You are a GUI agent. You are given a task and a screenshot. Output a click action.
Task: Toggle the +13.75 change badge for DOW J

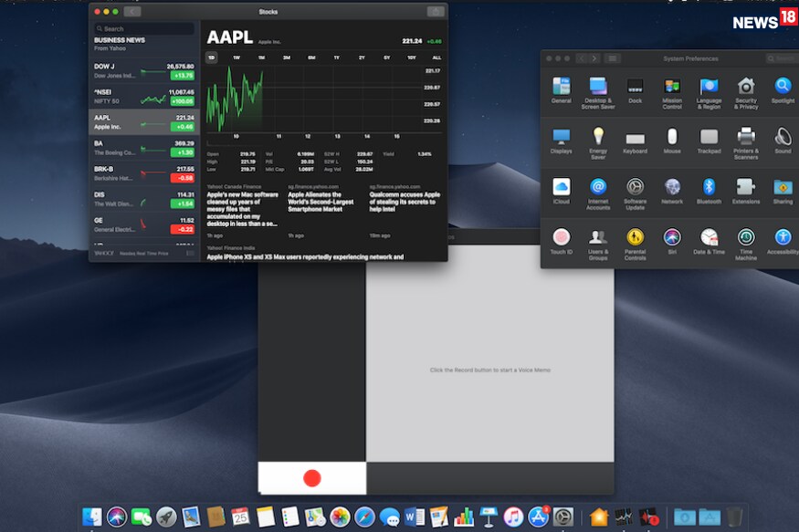182,76
